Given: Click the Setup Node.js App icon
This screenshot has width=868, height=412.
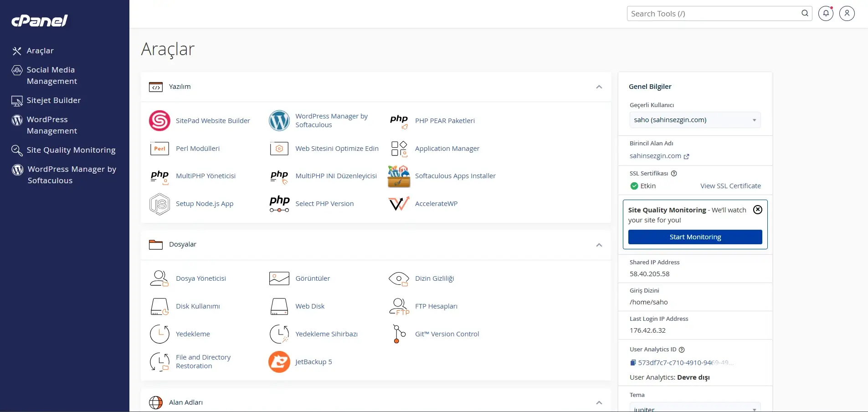Looking at the screenshot, I should [x=159, y=204].
